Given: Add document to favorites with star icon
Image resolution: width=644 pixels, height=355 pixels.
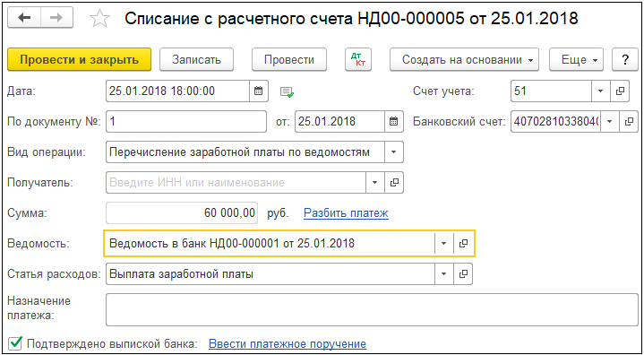Looking at the screenshot, I should pos(99,19).
